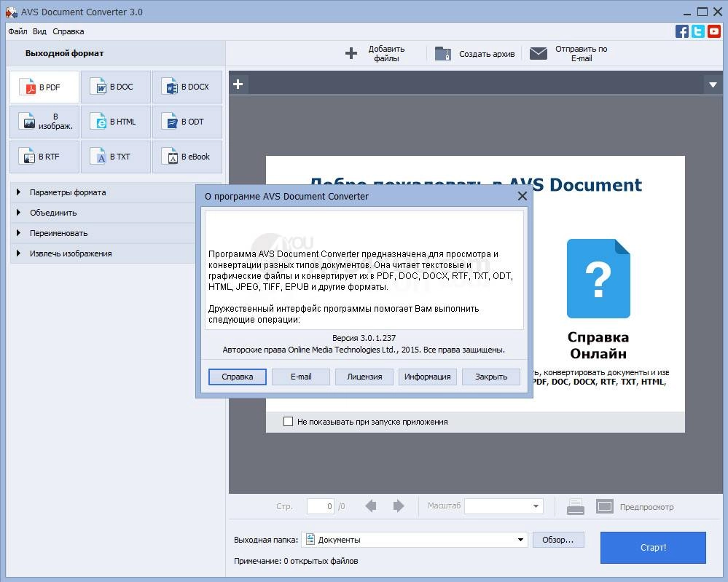
Task: Select the To RTF output format
Action: click(x=44, y=157)
